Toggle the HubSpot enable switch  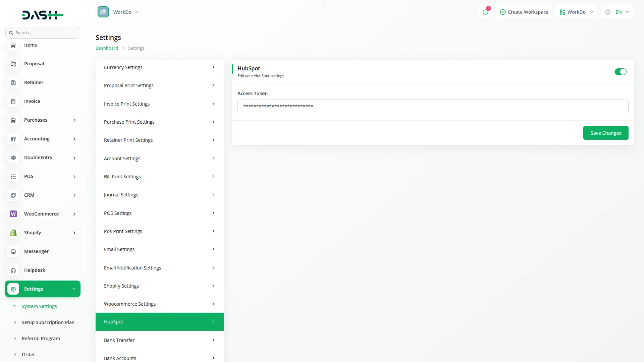click(x=621, y=72)
